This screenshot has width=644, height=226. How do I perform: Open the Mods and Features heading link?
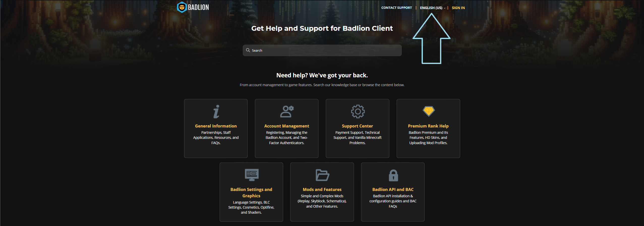coord(322,189)
